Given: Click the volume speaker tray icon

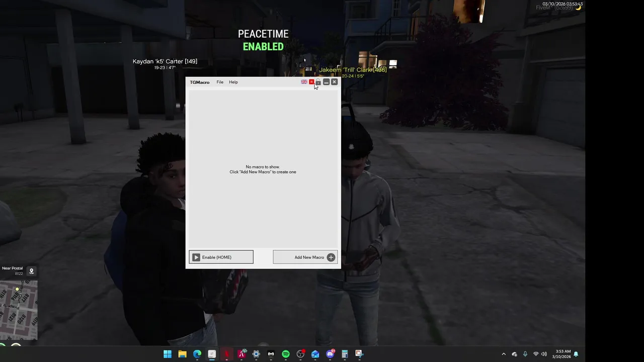Looking at the screenshot, I should click(544, 354).
